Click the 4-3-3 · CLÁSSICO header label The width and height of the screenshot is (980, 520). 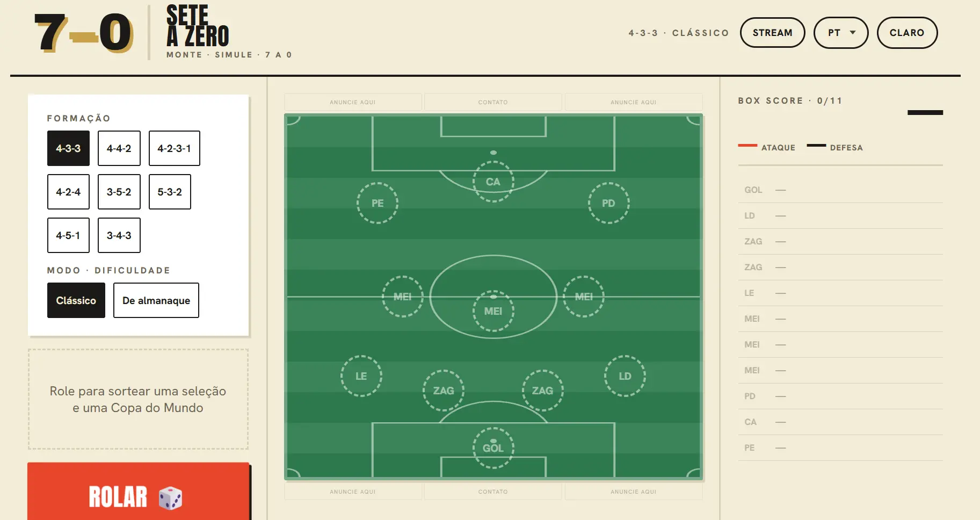point(679,33)
